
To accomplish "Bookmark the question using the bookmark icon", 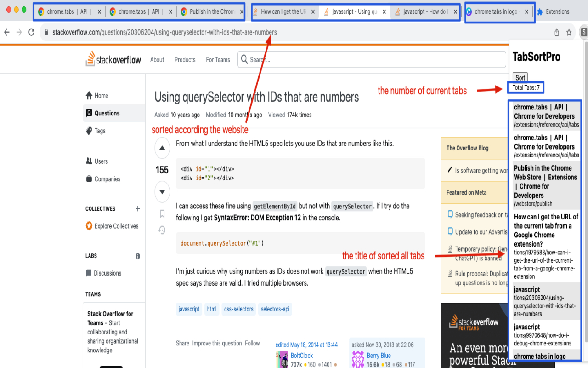I will 162,213.
